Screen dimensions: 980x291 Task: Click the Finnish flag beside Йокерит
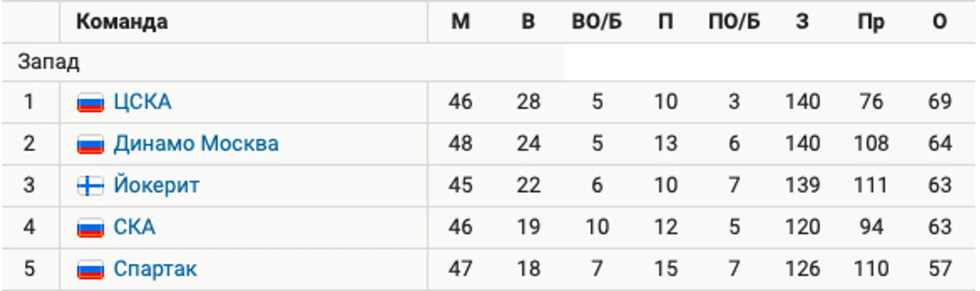click(x=90, y=186)
